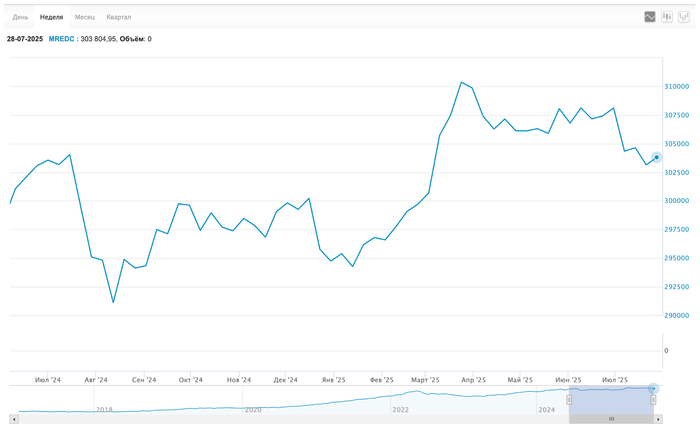Click the navigator scrollbar thumb
The image size is (700, 430).
pyautogui.click(x=611, y=418)
